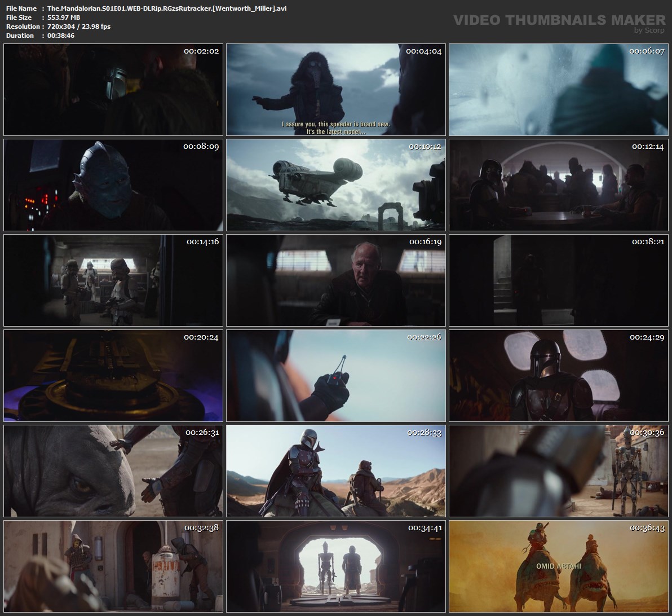Click the timestamp 00:30:36 label
Screen dimensions: 672x616
tap(647, 433)
